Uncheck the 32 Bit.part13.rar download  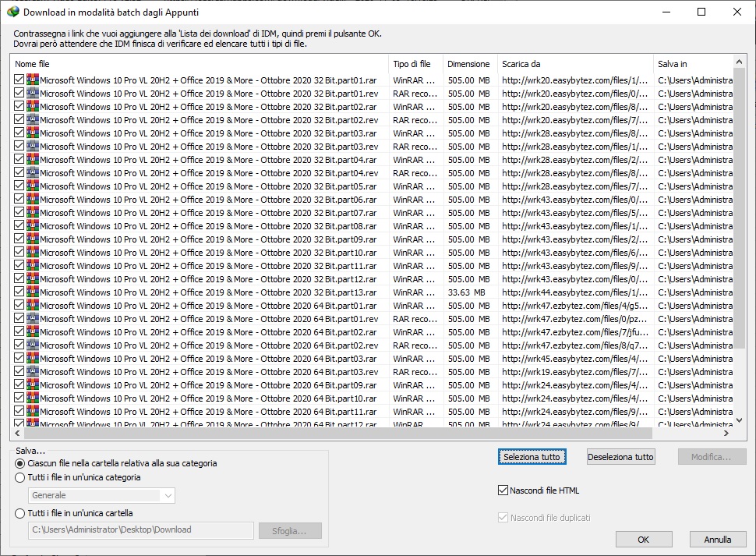click(x=19, y=292)
